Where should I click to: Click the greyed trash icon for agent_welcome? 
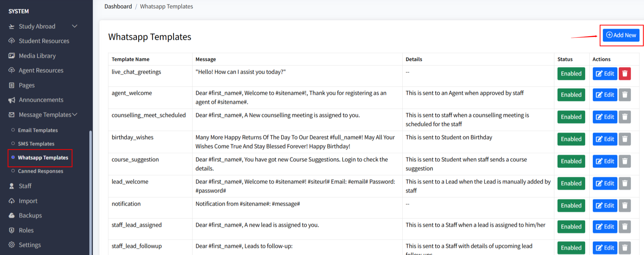coord(625,95)
